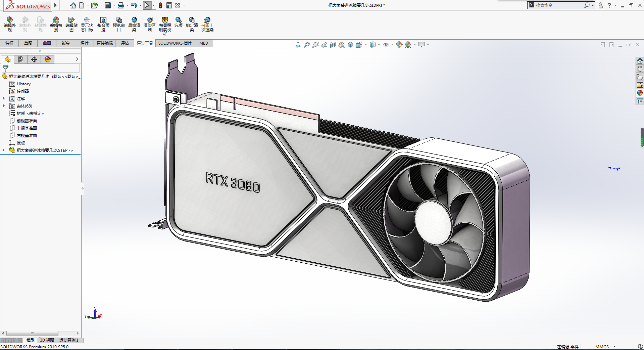
Task: Select the History tree item
Action: click(x=23, y=84)
